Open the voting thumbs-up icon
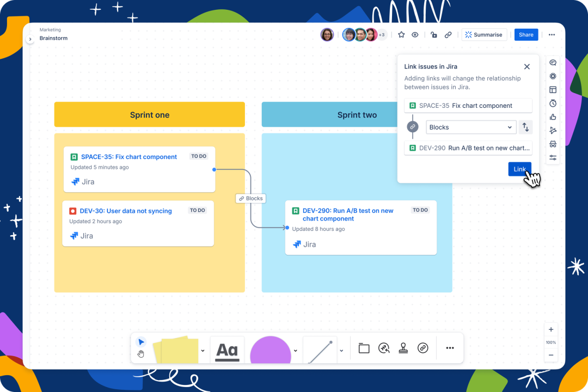This screenshot has width=588, height=392. pos(553,117)
